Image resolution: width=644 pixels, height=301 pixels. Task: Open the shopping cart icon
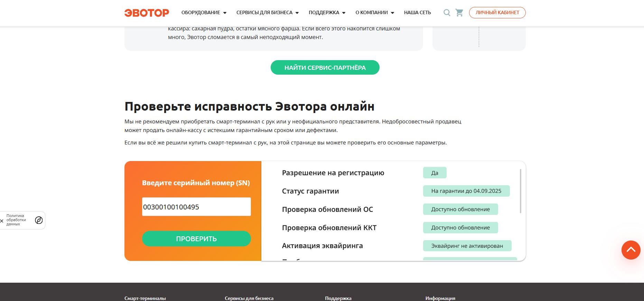pyautogui.click(x=459, y=13)
